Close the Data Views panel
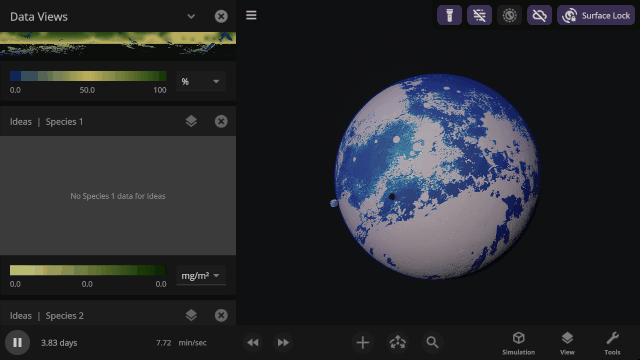The height and width of the screenshot is (360, 640). click(x=221, y=16)
